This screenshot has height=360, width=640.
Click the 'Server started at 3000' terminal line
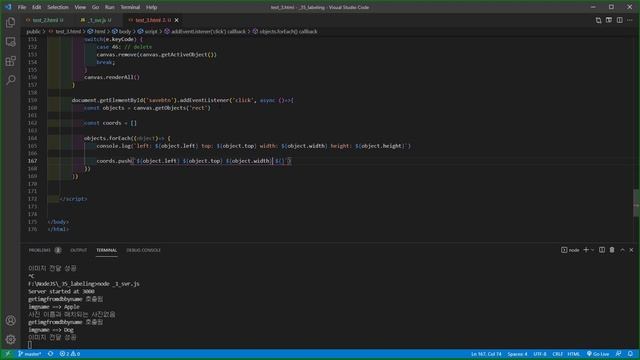point(61,291)
